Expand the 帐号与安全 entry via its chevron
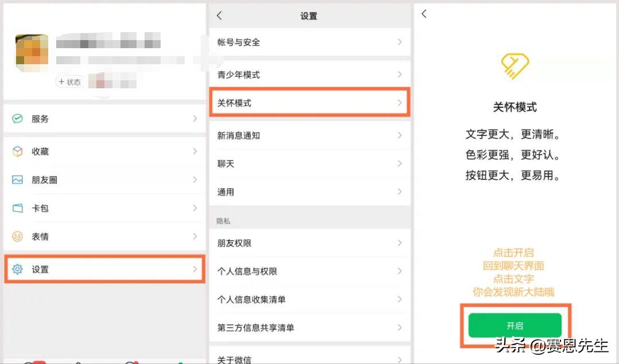619x364 pixels. tap(400, 42)
